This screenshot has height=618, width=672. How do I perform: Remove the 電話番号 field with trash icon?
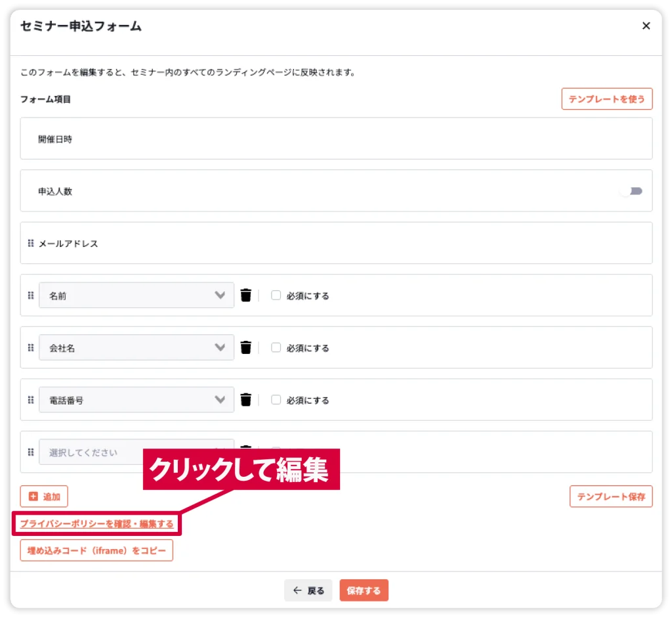pos(246,399)
